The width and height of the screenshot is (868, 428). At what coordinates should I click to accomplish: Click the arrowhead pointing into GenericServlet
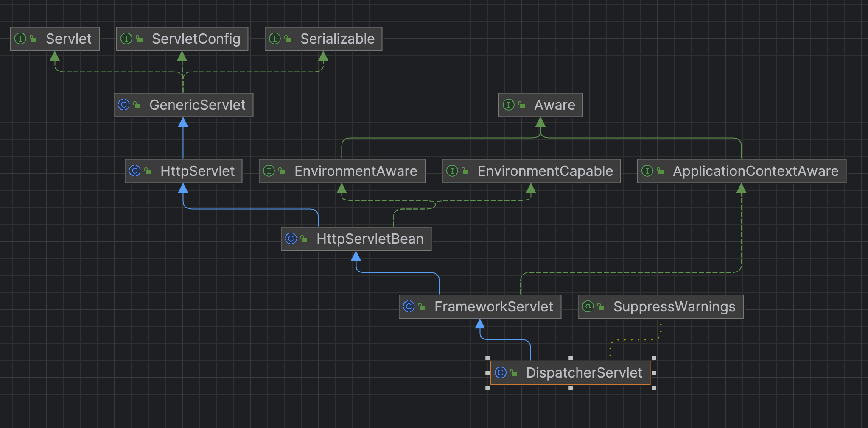[183, 122]
